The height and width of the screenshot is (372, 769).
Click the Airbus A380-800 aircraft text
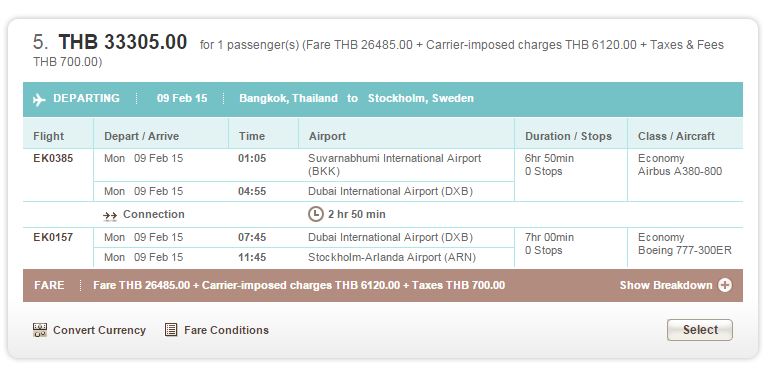(680, 172)
